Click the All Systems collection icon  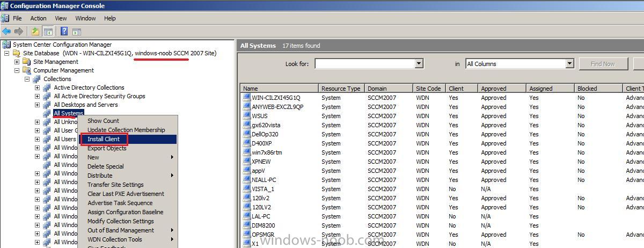(47, 113)
